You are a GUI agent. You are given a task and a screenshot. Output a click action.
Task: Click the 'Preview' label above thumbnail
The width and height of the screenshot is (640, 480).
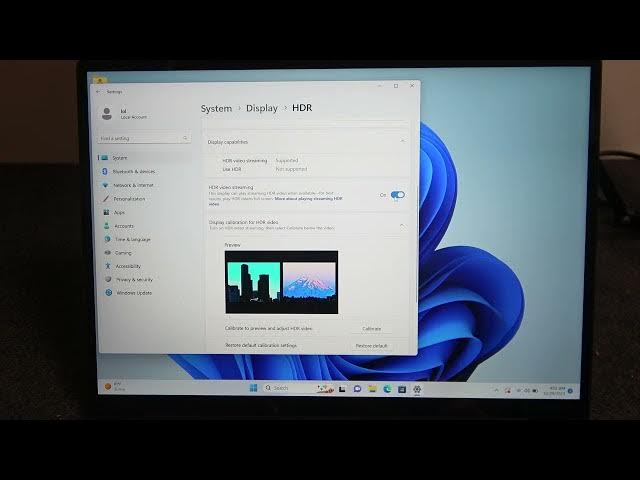(233, 245)
